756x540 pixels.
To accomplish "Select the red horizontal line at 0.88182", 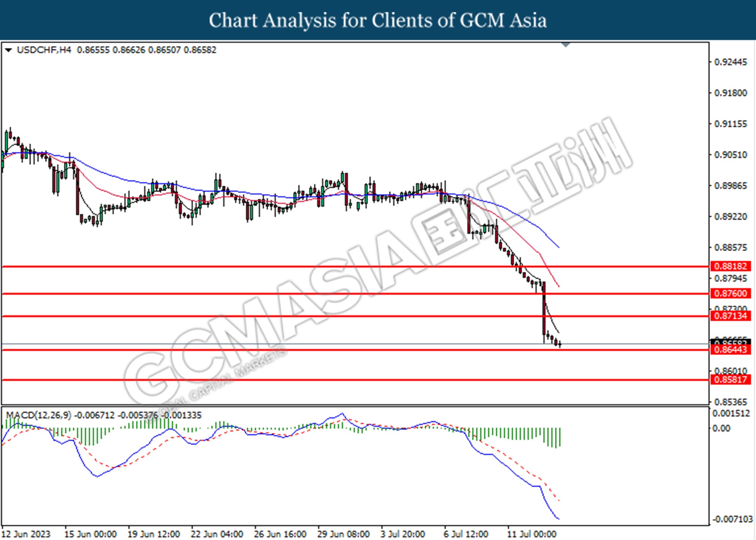I will tap(355, 267).
